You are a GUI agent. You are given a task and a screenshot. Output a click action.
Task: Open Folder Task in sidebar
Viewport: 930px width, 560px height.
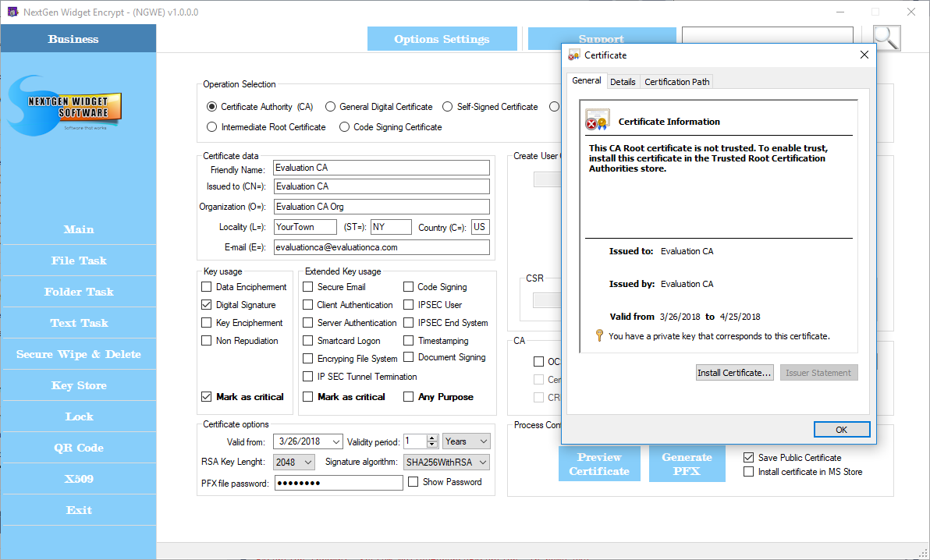pyautogui.click(x=79, y=292)
